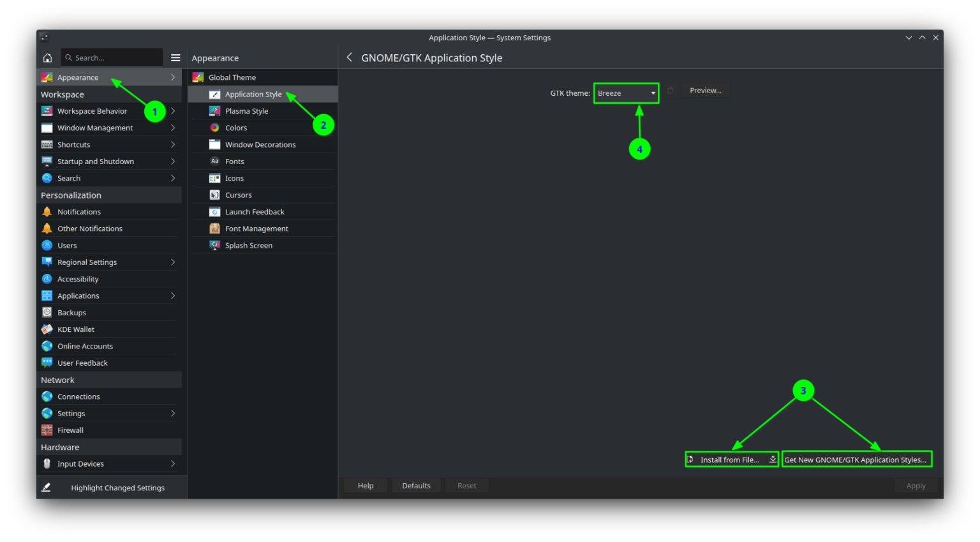Click Get New GNOME/GTK Application Styles
Image resolution: width=980 pixels, height=542 pixels.
point(856,459)
